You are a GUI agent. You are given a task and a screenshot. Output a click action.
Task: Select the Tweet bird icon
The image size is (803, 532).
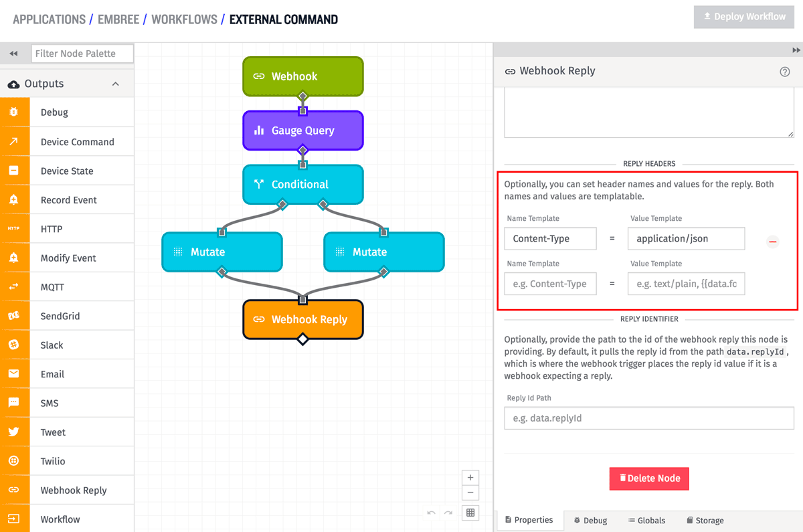[x=14, y=432]
